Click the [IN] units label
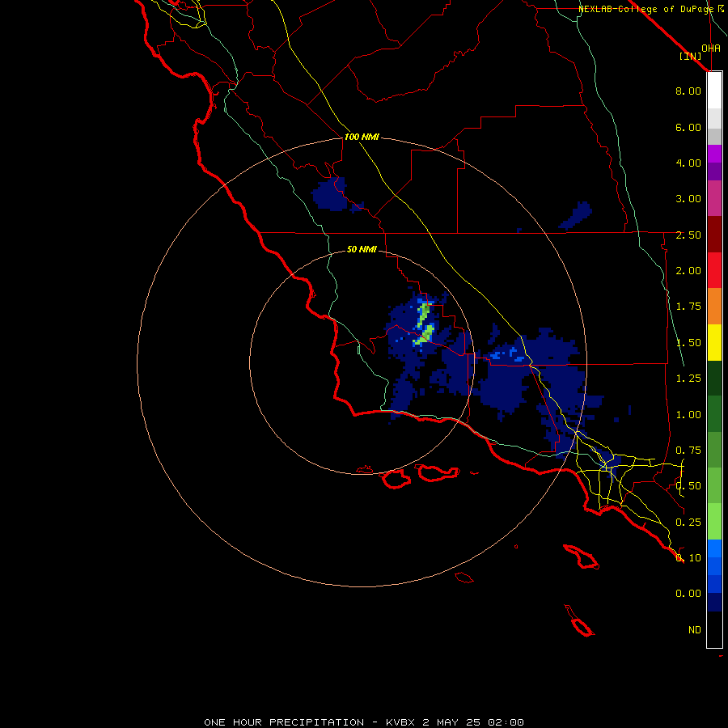 point(691,56)
